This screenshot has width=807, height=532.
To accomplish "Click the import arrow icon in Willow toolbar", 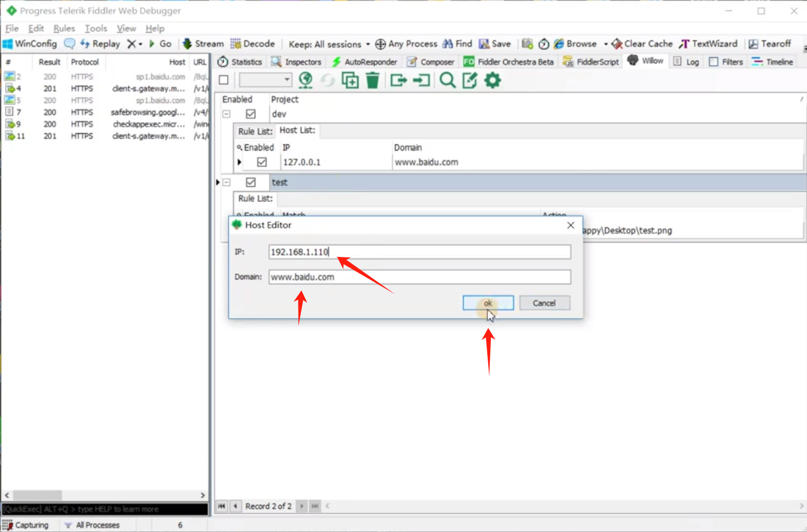I will tap(421, 80).
